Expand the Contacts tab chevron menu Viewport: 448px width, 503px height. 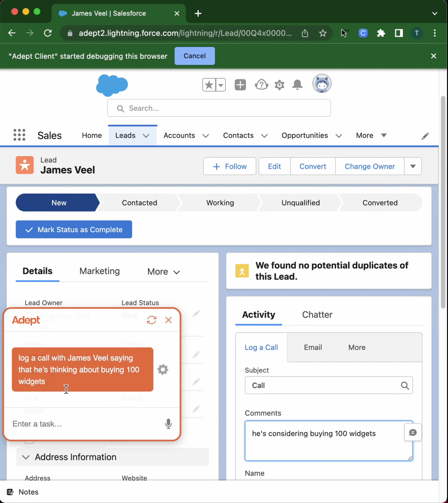[x=264, y=136]
